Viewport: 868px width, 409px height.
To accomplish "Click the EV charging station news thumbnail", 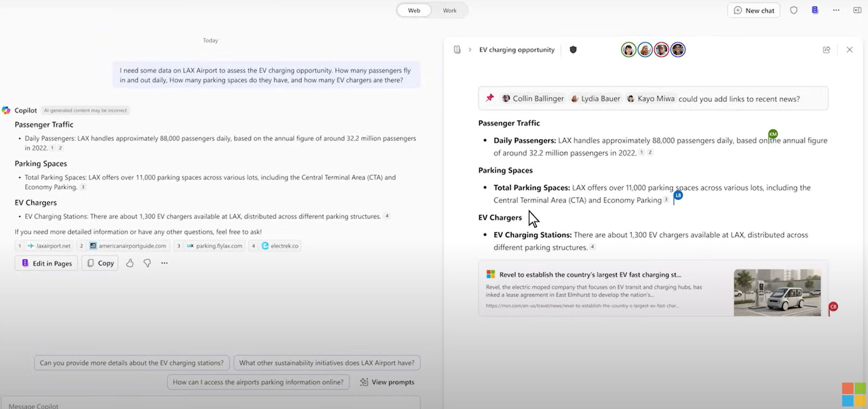I will click(777, 292).
